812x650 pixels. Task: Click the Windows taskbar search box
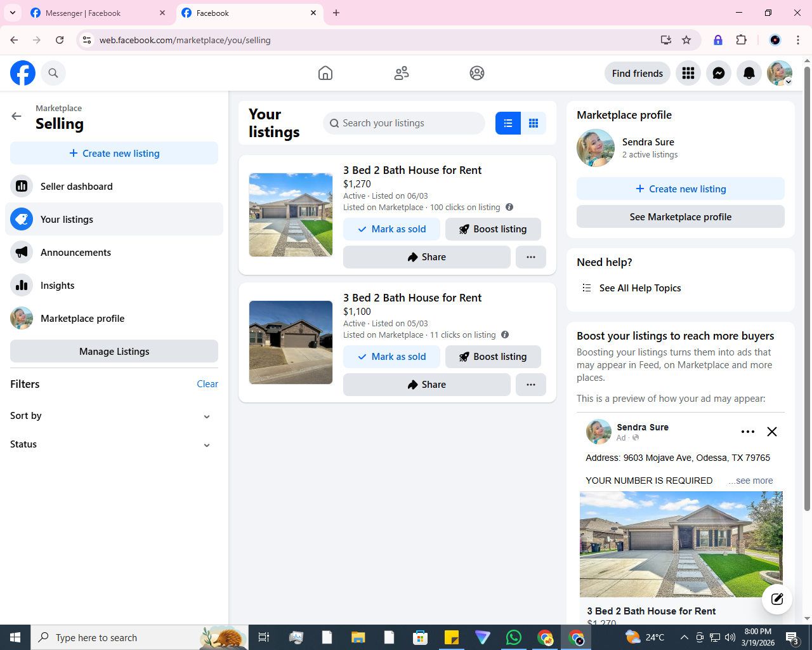140,637
